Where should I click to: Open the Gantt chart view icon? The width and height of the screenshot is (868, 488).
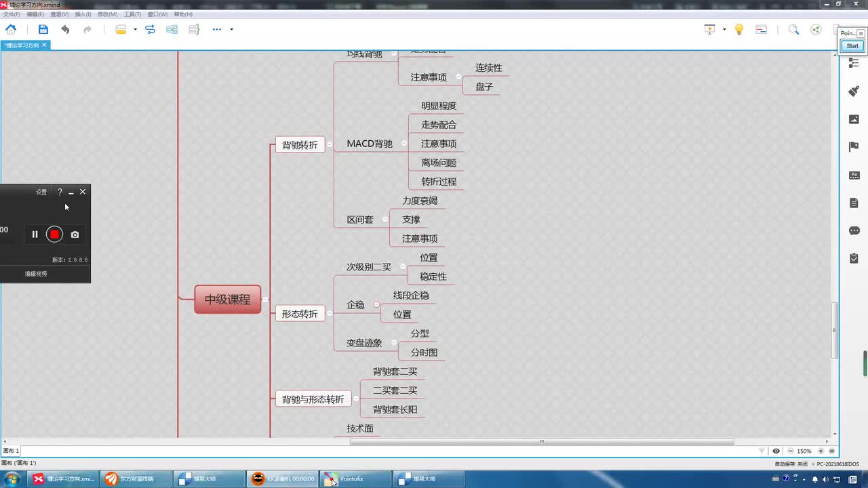point(761,29)
